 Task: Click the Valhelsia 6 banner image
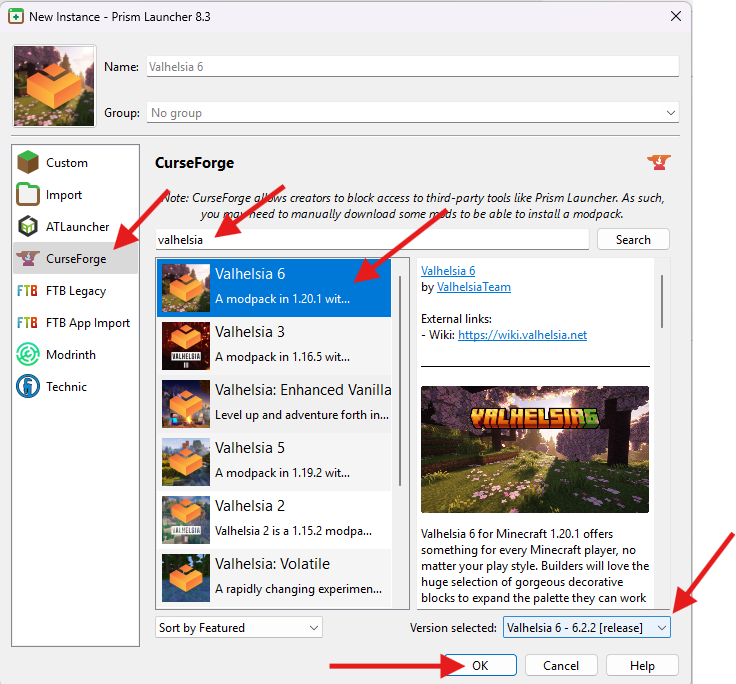535,449
